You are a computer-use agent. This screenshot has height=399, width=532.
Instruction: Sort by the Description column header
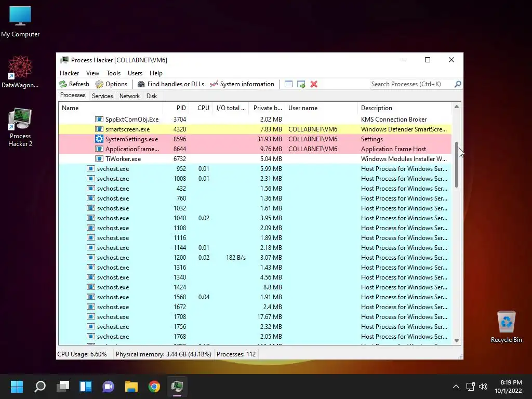click(x=405, y=108)
